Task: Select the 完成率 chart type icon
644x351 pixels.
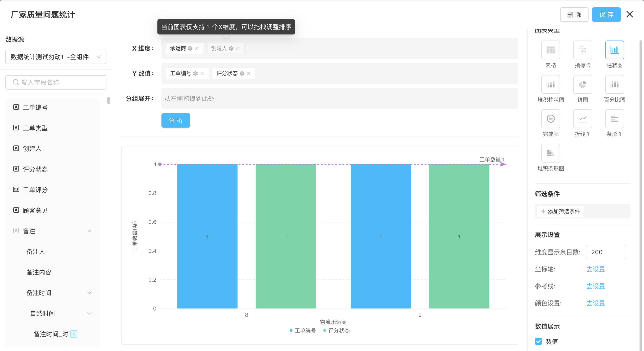Action: coord(551,118)
